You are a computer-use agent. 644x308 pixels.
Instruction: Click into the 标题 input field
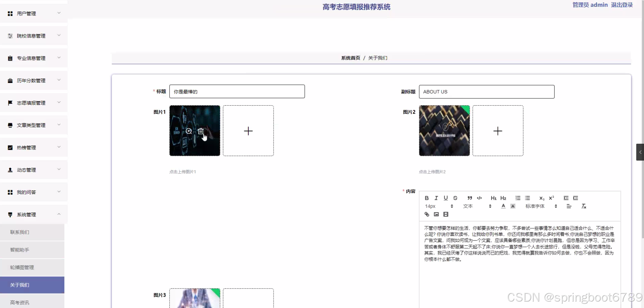point(237,91)
